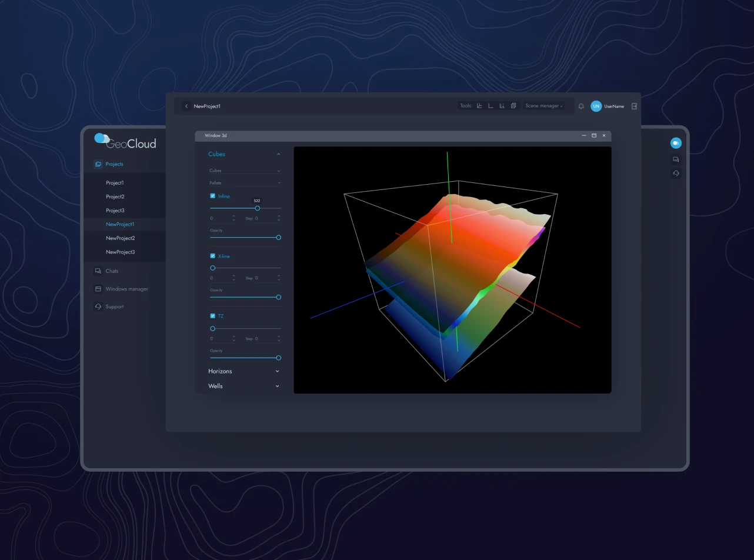Click the Window 3d title text
The width and height of the screenshot is (754, 560).
point(216,136)
